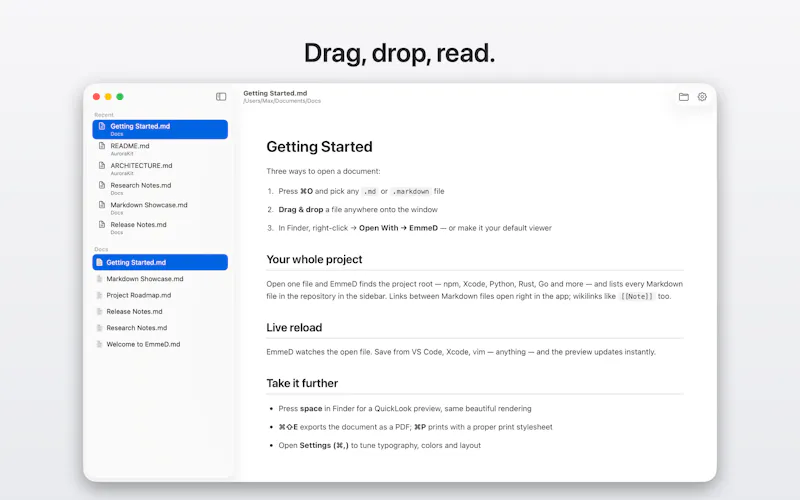Click the Drag & drop bold text

pos(301,210)
